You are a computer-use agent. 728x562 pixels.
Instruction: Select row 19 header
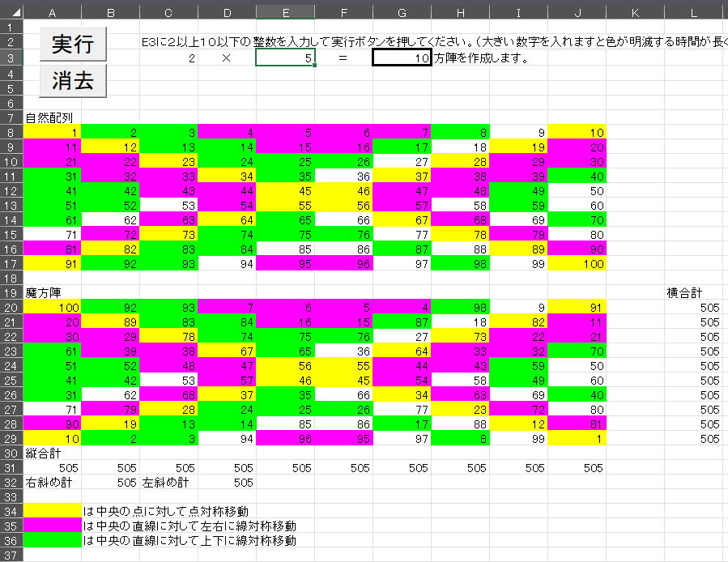tap(11, 292)
